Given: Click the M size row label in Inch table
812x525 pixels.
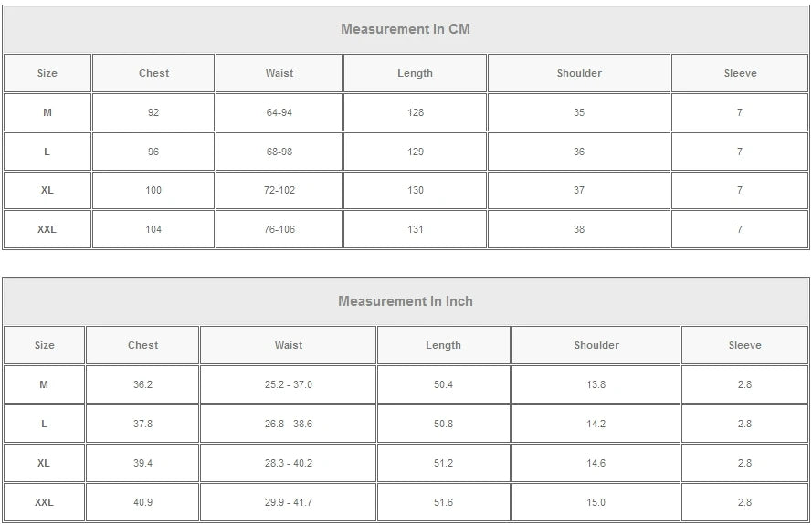Looking at the screenshot, I should [x=44, y=384].
